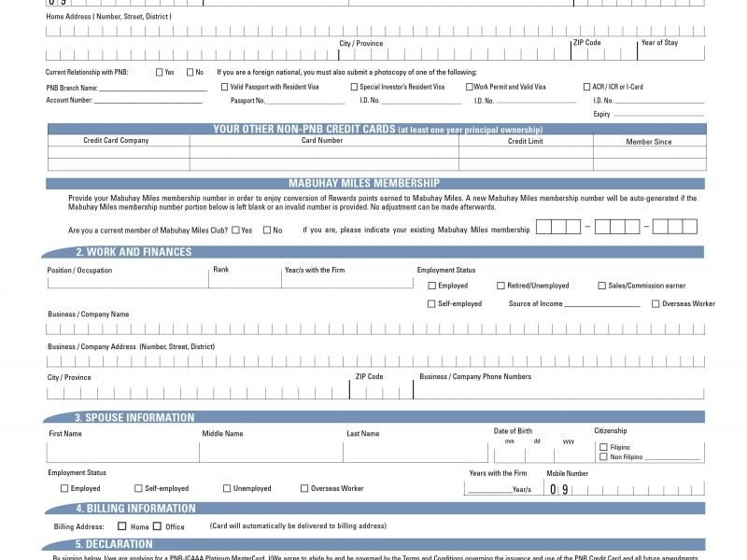Tick Valid Passport with Resident Visa box

(224, 87)
